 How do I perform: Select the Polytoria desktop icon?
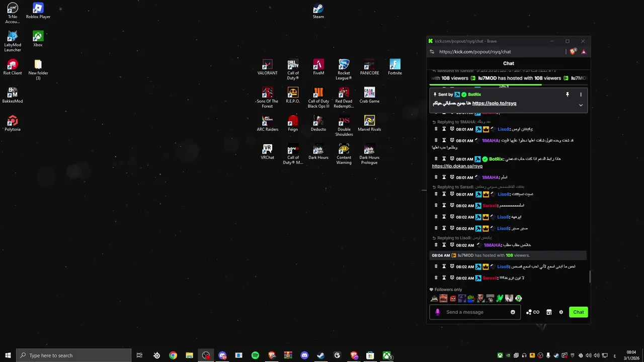(x=13, y=124)
